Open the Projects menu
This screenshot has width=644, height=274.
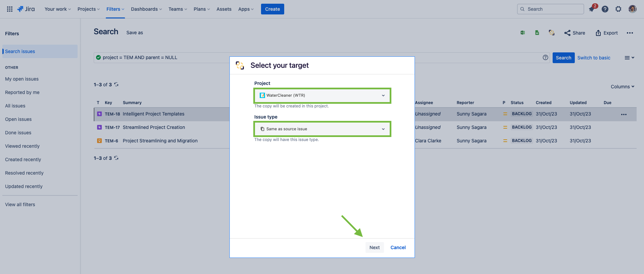point(88,9)
